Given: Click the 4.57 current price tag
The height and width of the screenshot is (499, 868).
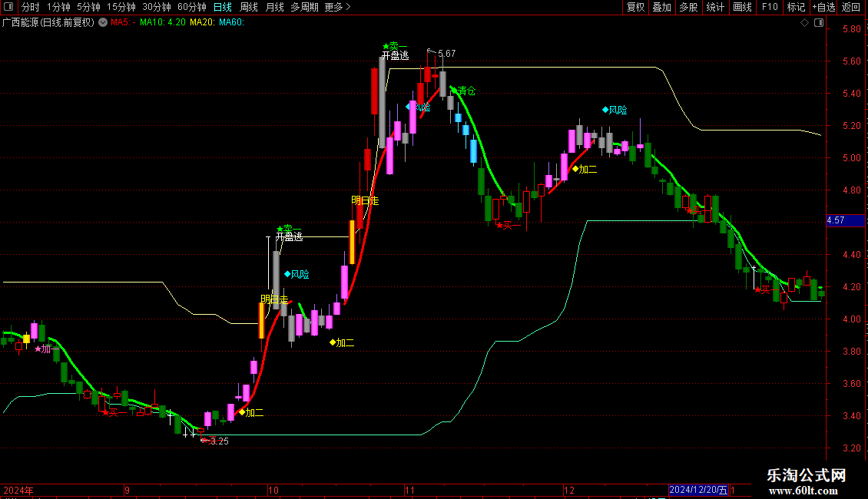Looking at the screenshot, I should pyautogui.click(x=845, y=220).
